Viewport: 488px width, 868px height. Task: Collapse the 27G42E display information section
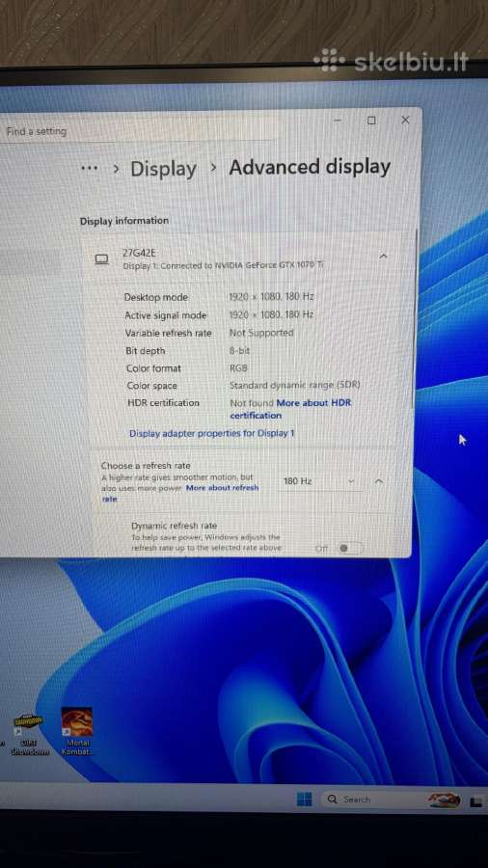(x=383, y=256)
